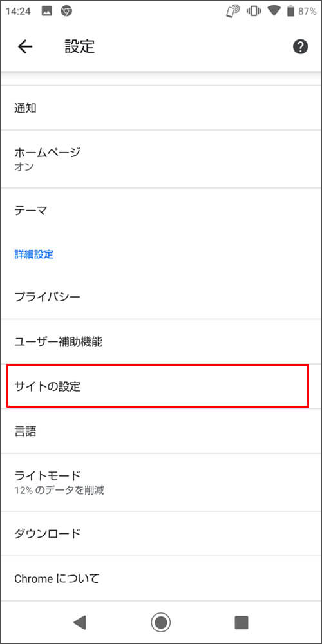322x644 pixels.
Task: Open the 言語 settings
Action: [161, 431]
